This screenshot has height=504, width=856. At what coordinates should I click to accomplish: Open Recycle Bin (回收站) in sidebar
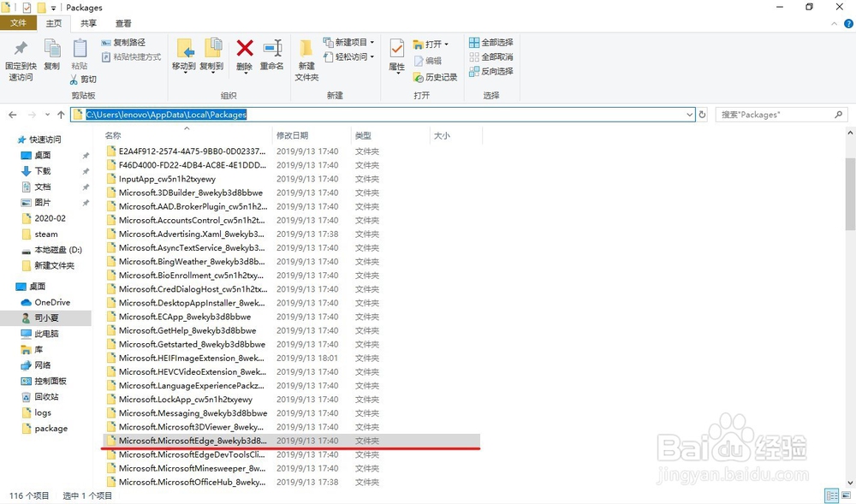[x=39, y=397]
